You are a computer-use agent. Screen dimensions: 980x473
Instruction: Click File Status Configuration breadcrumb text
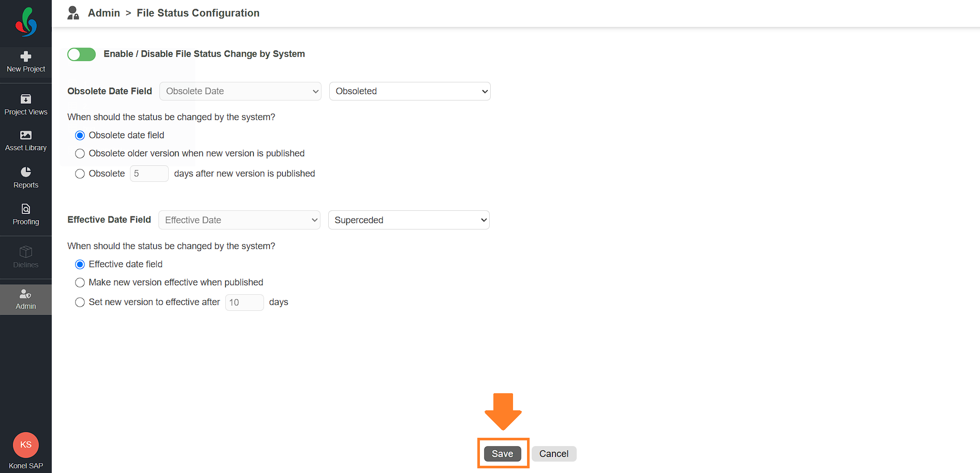pyautogui.click(x=198, y=13)
